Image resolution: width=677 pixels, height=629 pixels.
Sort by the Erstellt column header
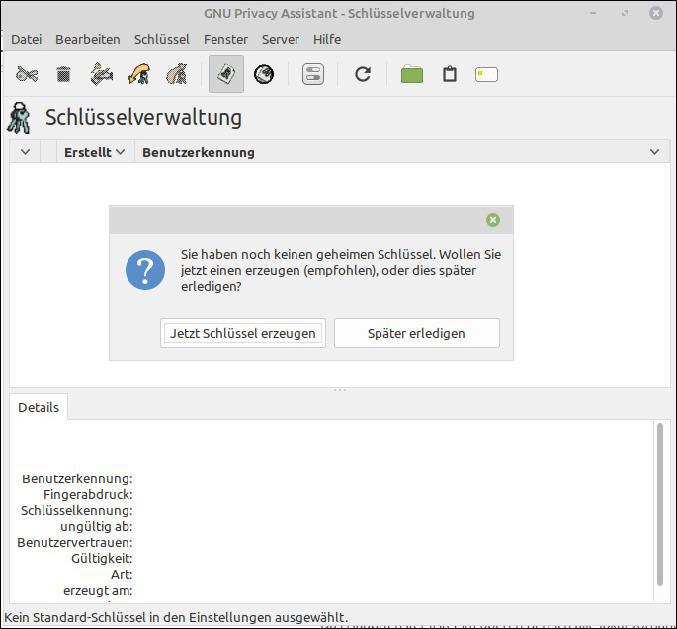95,152
